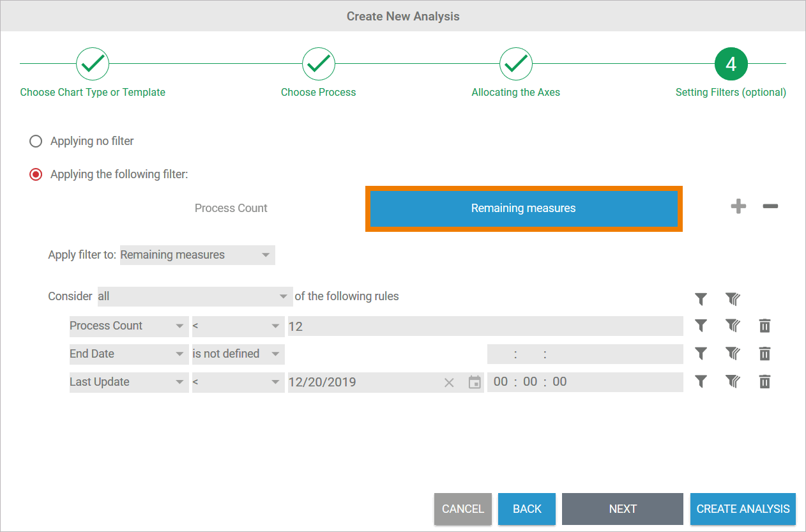This screenshot has height=532, width=806.
Task: Clear the 12/20/2019 date value
Action: [449, 383]
